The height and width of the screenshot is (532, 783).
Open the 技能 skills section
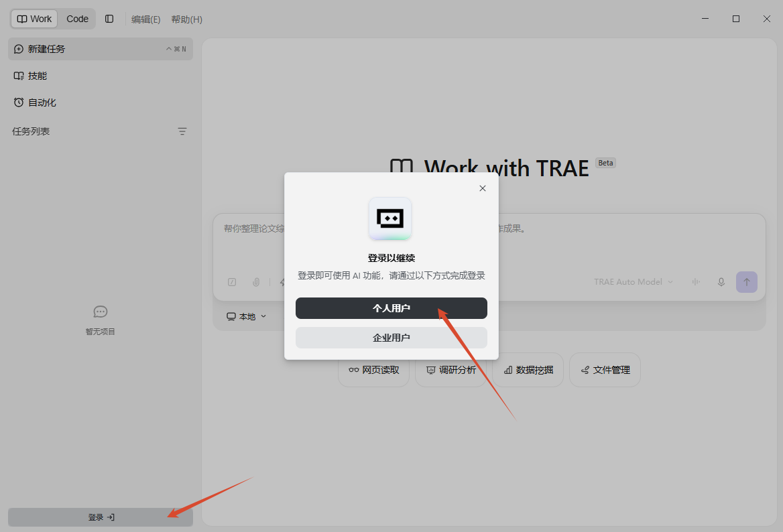pyautogui.click(x=101, y=76)
